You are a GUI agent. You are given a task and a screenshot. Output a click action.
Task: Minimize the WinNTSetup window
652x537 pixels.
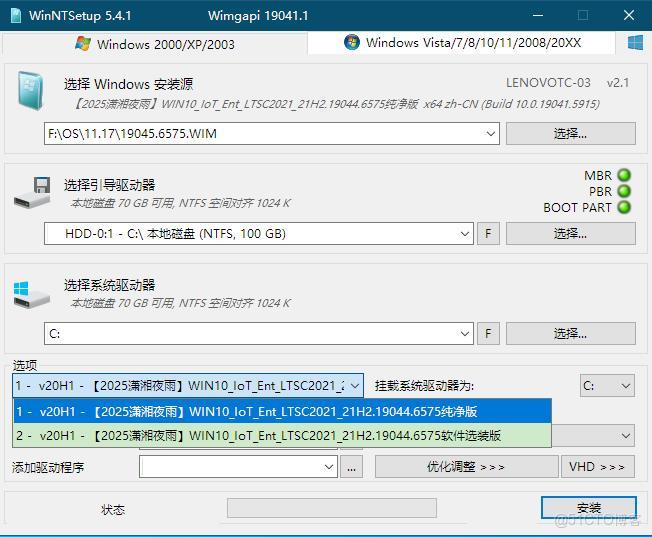pyautogui.click(x=538, y=15)
